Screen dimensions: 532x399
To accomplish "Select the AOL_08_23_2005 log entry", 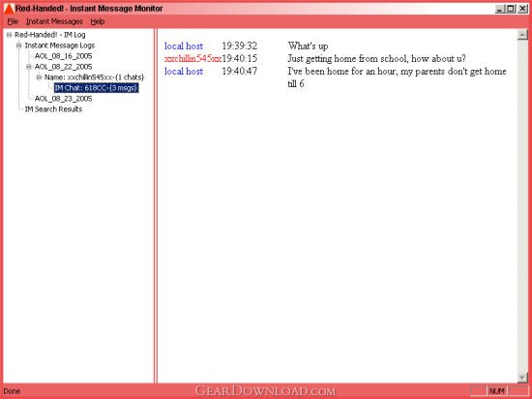I will (64, 99).
